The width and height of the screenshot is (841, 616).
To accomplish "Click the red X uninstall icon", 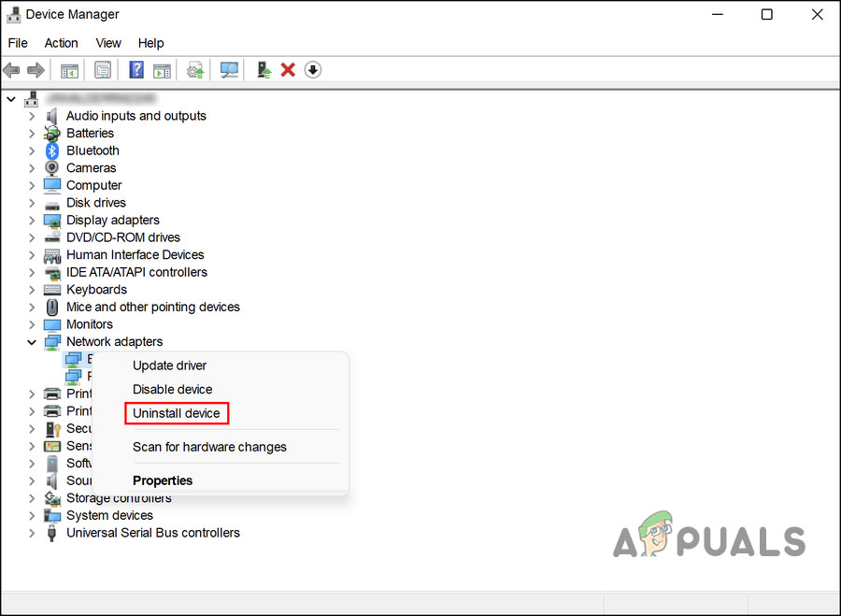I will click(288, 70).
